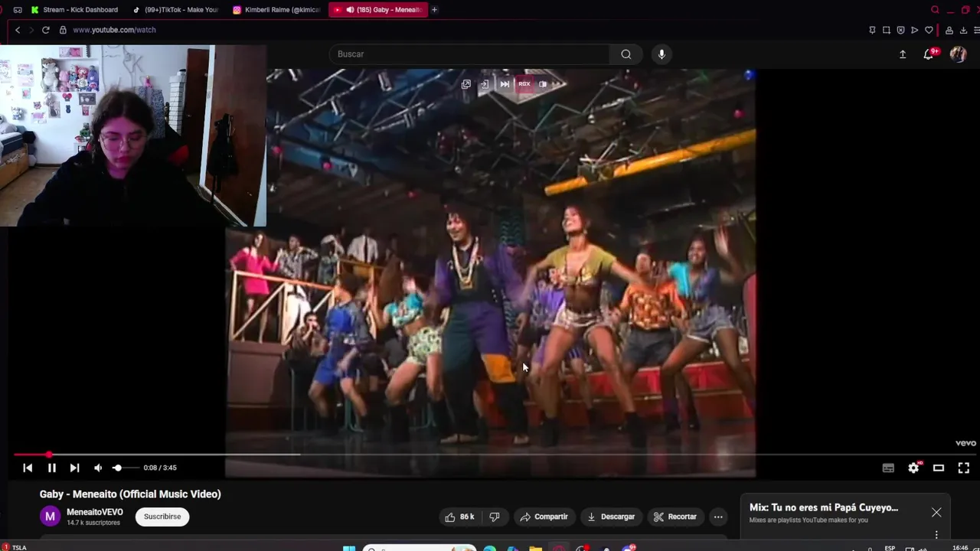
Task: Start voice search with the microphone icon
Action: tap(661, 54)
